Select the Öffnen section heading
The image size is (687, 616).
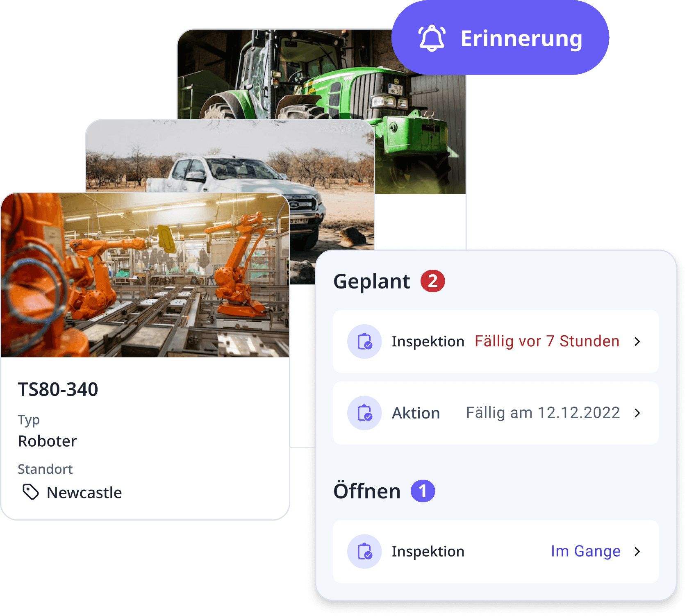point(367,491)
